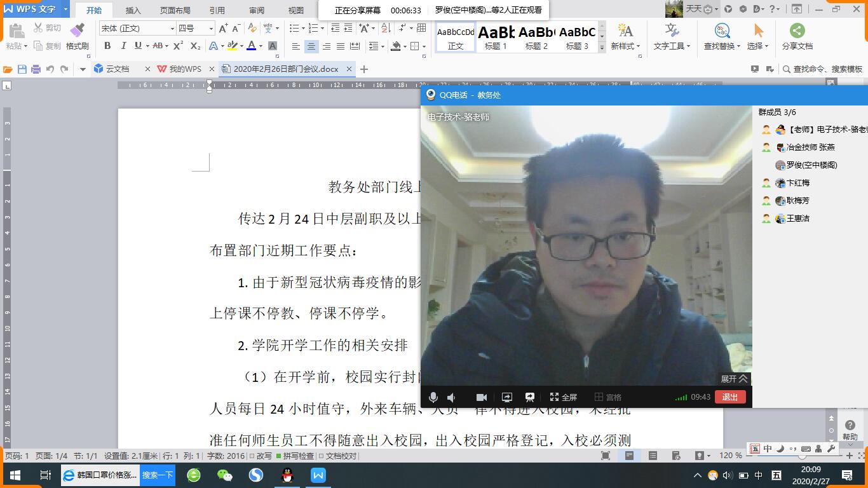Open the Page Layout (页面布局) tab
The height and width of the screenshot is (488, 868).
[x=175, y=10]
